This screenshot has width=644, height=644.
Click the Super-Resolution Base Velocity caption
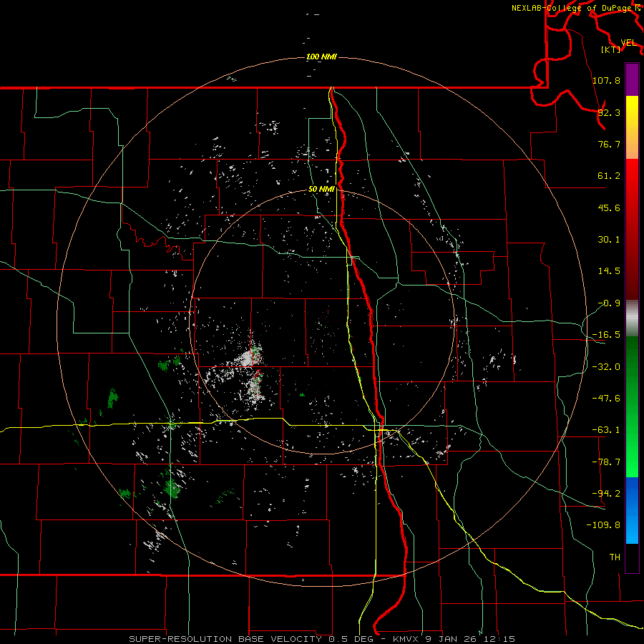pyautogui.click(x=322, y=639)
